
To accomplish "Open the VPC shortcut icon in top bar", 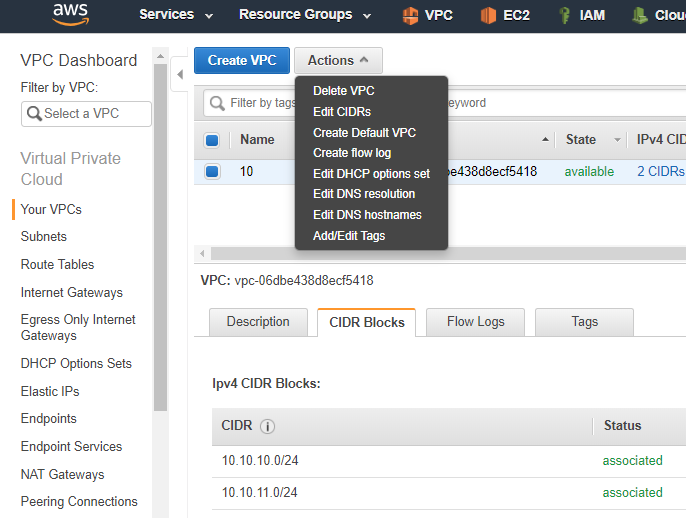I will [x=410, y=15].
